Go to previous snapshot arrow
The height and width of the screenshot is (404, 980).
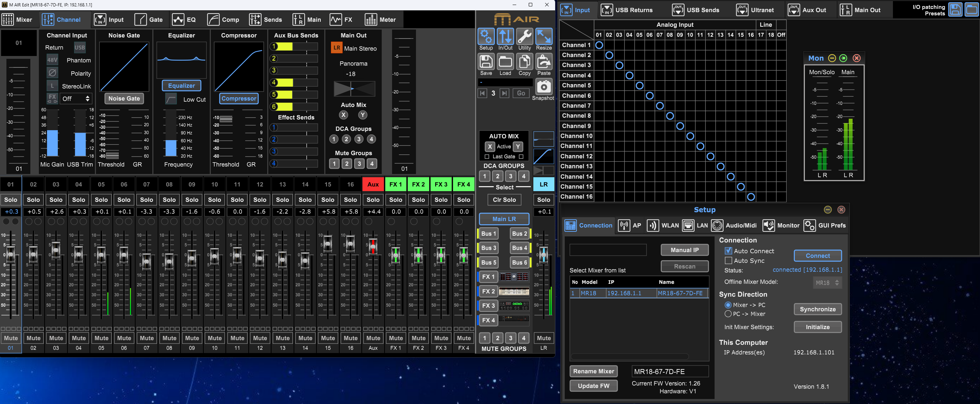pyautogui.click(x=482, y=93)
